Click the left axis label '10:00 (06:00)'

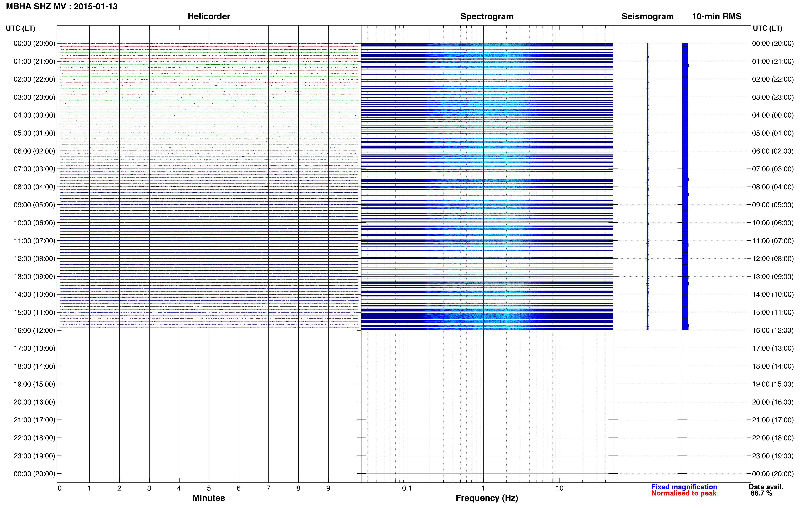coord(34,223)
